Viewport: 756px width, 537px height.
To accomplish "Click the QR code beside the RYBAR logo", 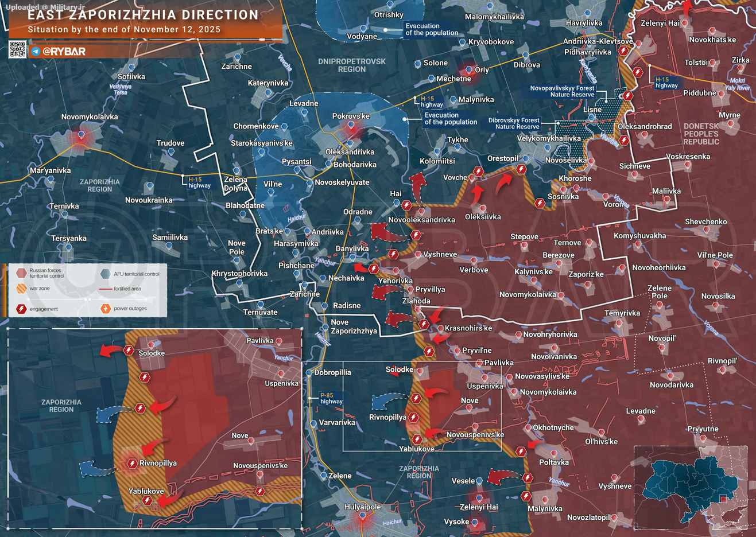I will click(x=17, y=50).
